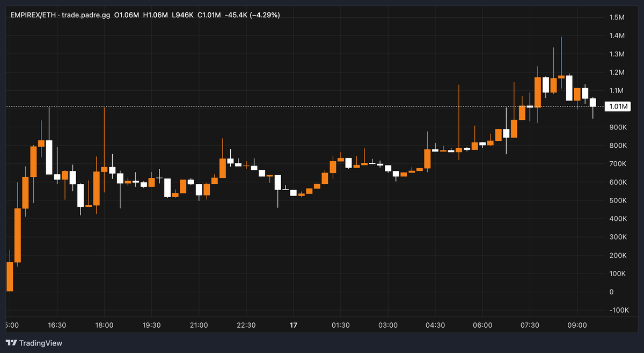The height and width of the screenshot is (353, 644).
Task: Select the 900K price axis label
Action: (618, 127)
